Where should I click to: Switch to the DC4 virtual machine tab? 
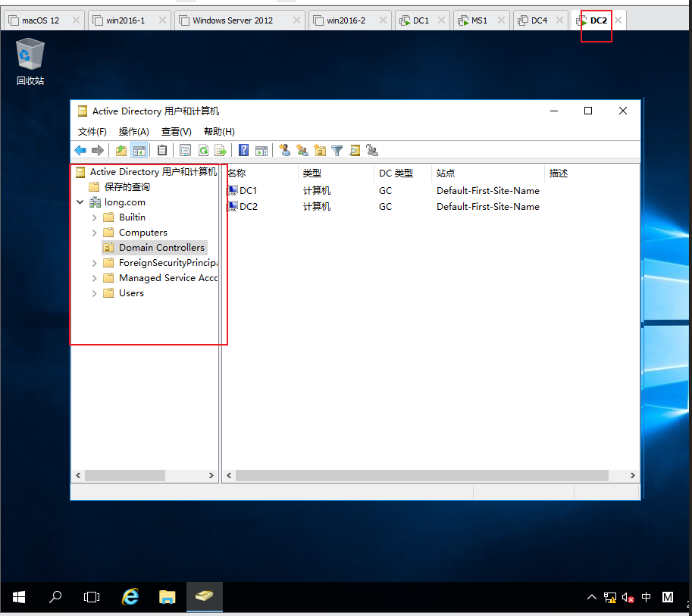539,20
